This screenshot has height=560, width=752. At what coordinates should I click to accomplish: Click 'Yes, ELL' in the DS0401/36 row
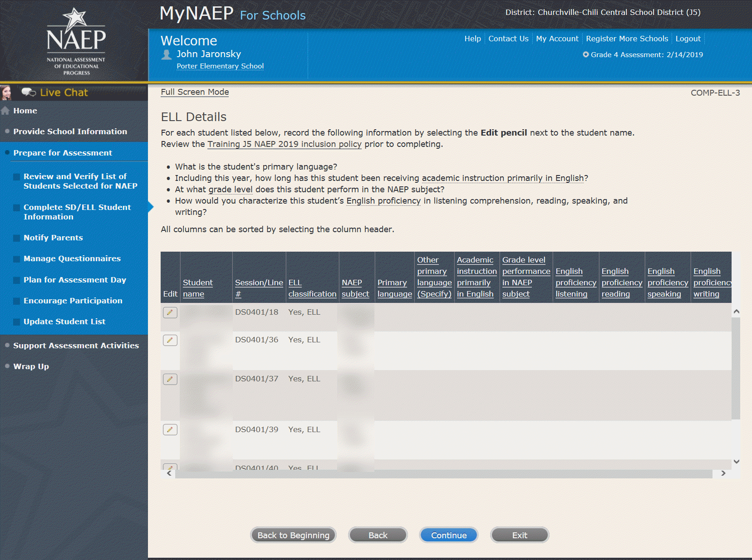305,340
